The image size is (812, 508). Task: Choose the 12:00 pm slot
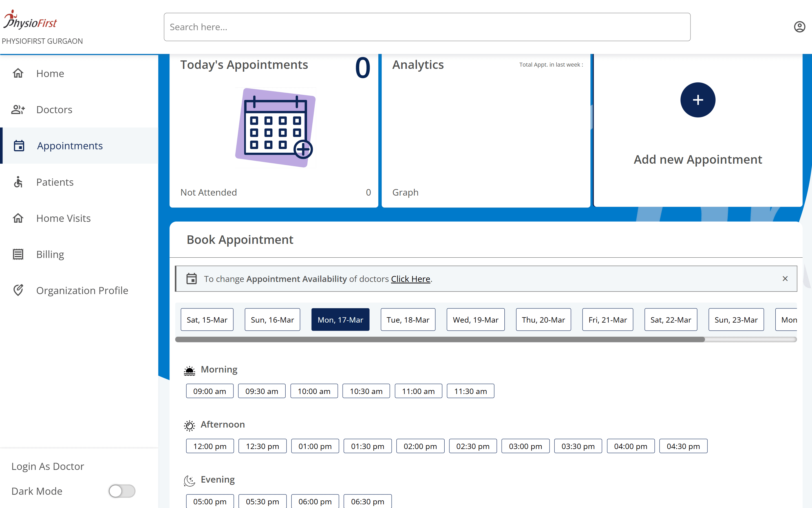tap(210, 446)
